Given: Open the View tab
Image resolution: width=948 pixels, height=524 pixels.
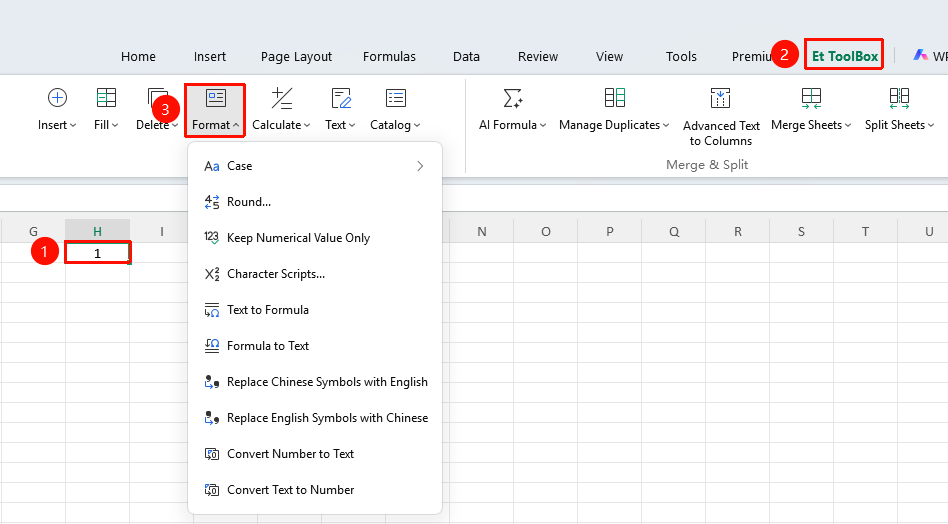Looking at the screenshot, I should coord(609,57).
